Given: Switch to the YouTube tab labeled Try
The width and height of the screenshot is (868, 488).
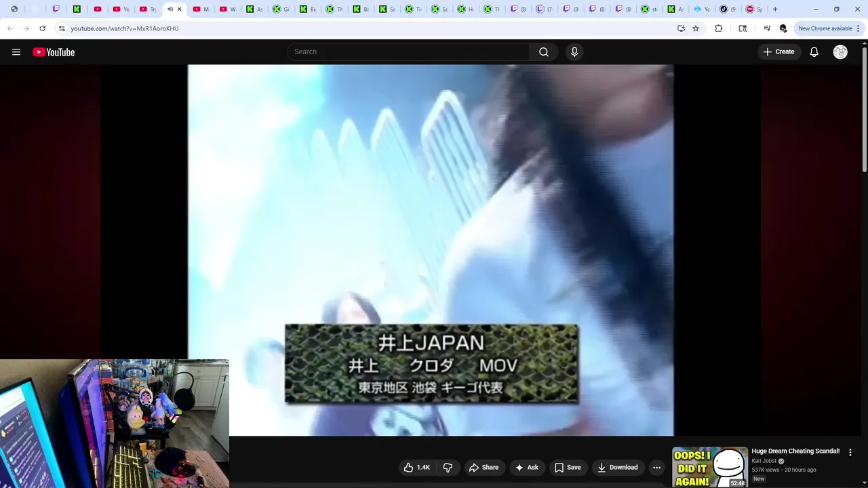Looking at the screenshot, I should point(147,9).
